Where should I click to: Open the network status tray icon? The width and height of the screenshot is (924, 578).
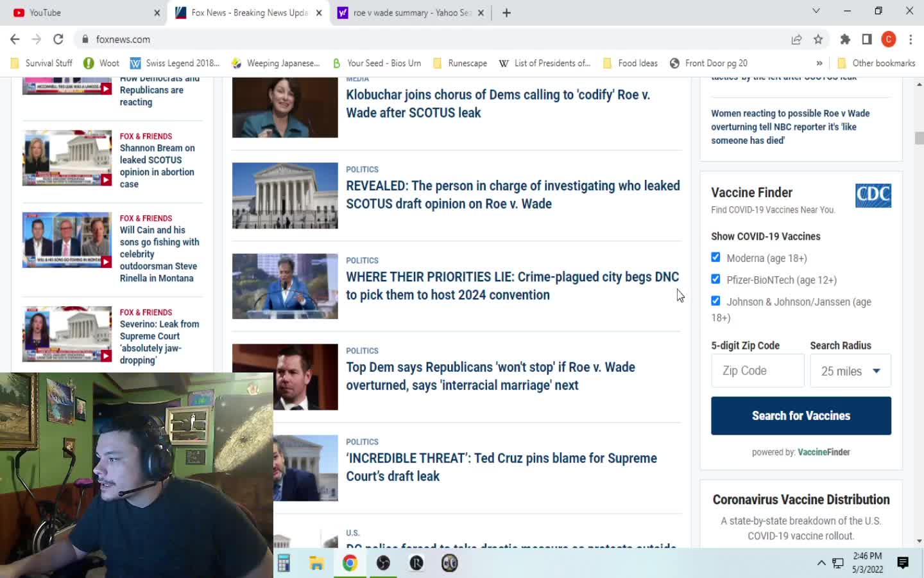click(x=838, y=563)
